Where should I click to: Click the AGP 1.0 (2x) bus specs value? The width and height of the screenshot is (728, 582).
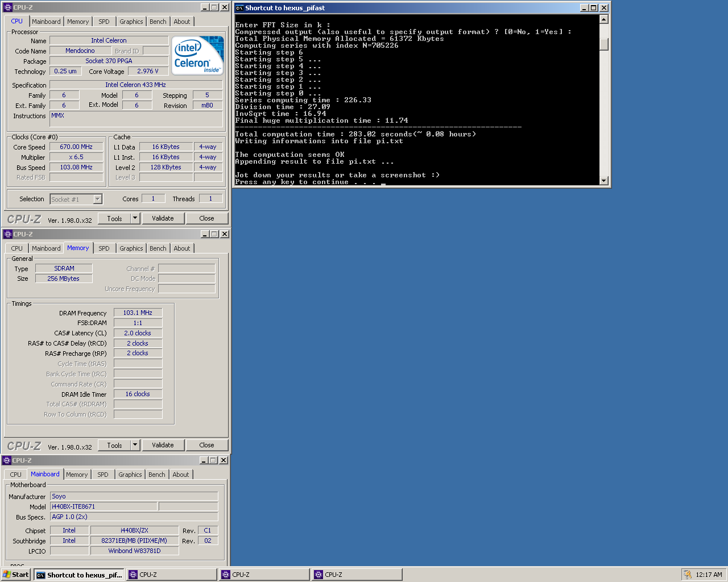click(134, 517)
